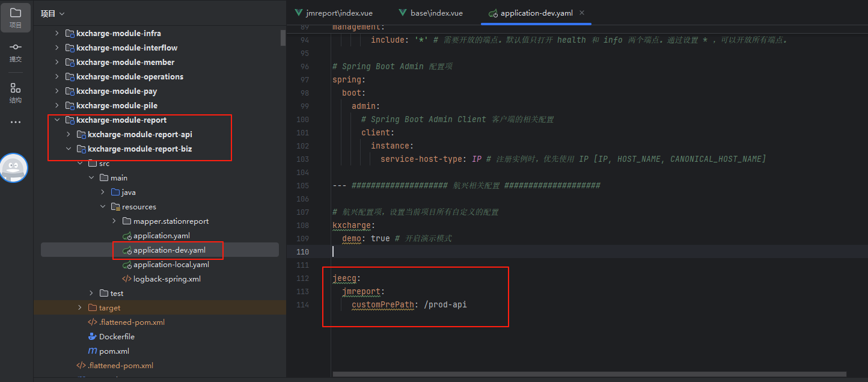The width and height of the screenshot is (868, 382).
Task: Open the Structure tool window icon
Action: pos(16,93)
